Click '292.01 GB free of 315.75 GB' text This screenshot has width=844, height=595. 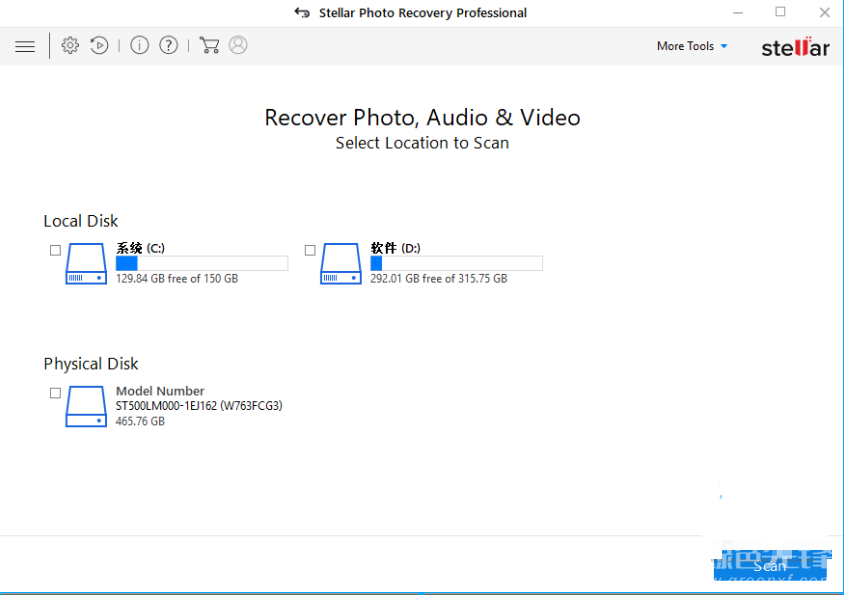[x=439, y=278]
